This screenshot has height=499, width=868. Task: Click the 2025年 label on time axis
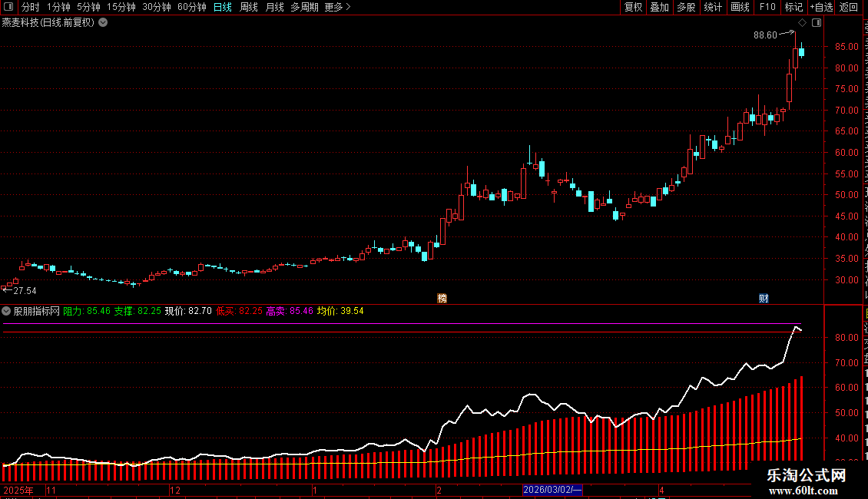pos(18,490)
